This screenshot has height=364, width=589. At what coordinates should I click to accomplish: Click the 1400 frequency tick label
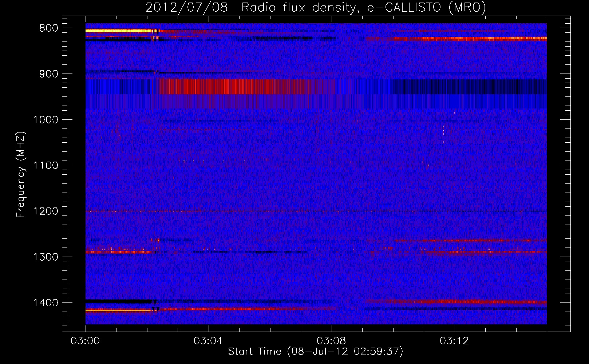tap(46, 302)
